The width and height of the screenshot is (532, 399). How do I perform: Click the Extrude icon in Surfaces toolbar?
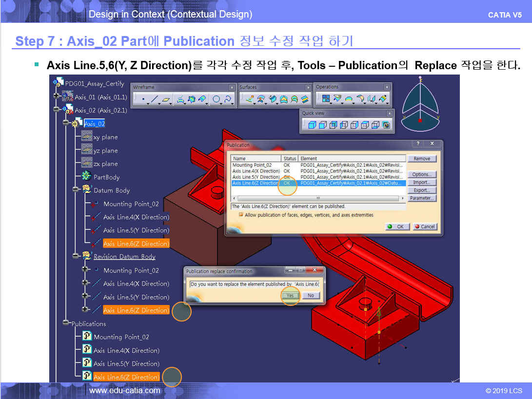pyautogui.click(x=250, y=99)
